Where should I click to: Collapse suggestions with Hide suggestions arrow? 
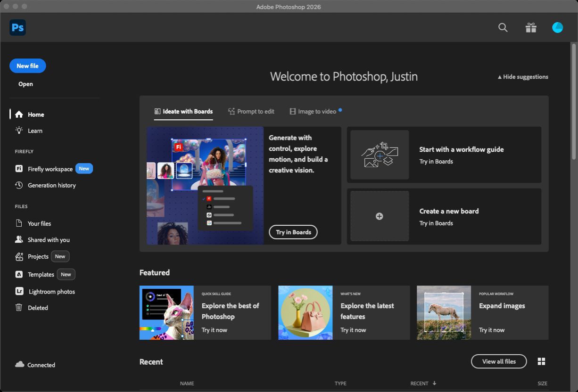(x=500, y=77)
